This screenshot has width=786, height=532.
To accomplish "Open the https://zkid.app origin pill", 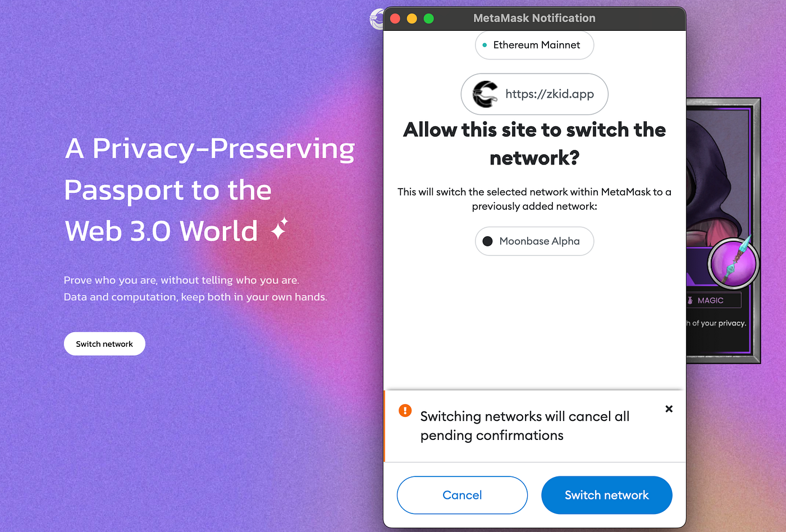I will tap(534, 94).
